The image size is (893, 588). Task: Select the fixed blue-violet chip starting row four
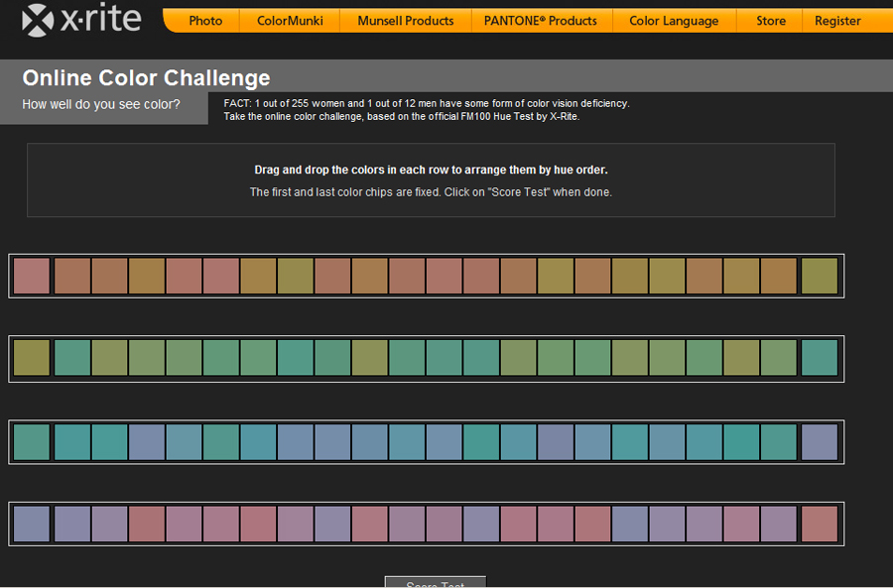31,524
